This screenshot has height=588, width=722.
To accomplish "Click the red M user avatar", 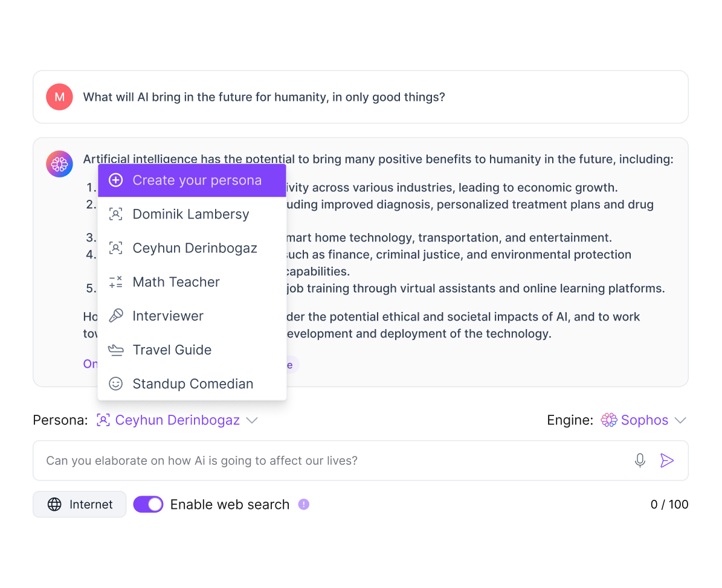I will (59, 97).
